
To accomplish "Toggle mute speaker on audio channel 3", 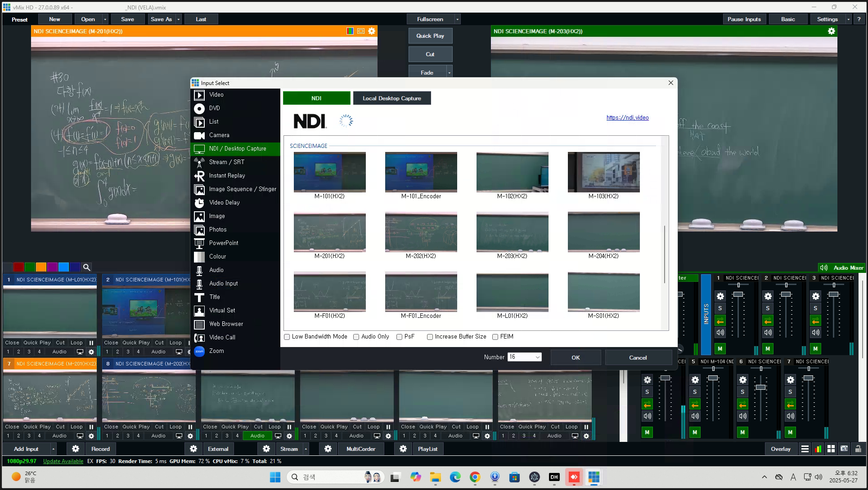I will tap(815, 333).
